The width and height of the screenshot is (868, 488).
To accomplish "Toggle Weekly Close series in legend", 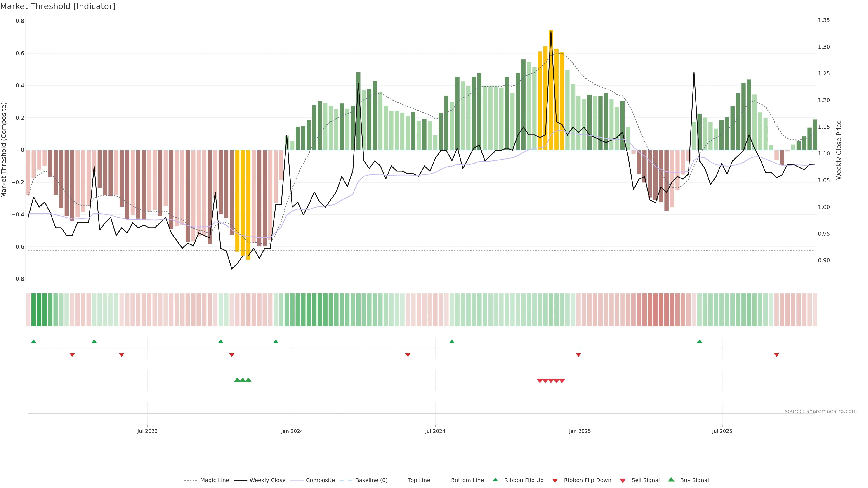I will click(x=267, y=480).
